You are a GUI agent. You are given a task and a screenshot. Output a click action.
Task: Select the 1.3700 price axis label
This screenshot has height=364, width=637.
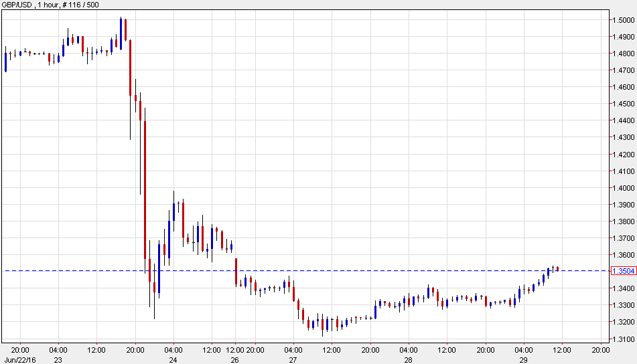pos(624,238)
